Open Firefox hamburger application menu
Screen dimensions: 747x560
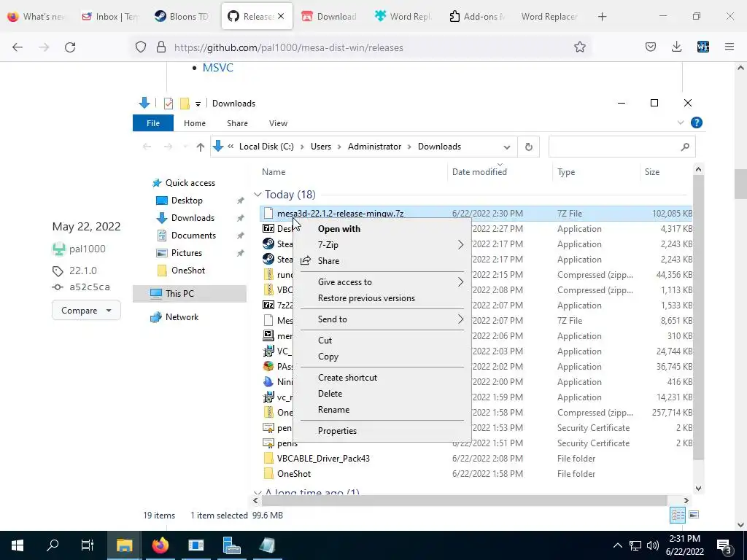click(729, 47)
